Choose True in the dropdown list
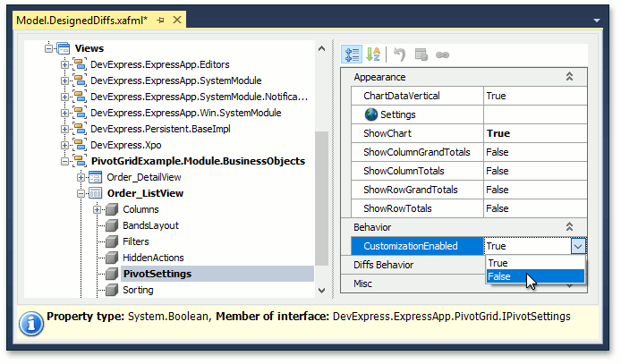Screen dimensions: 621x364 pos(535,263)
